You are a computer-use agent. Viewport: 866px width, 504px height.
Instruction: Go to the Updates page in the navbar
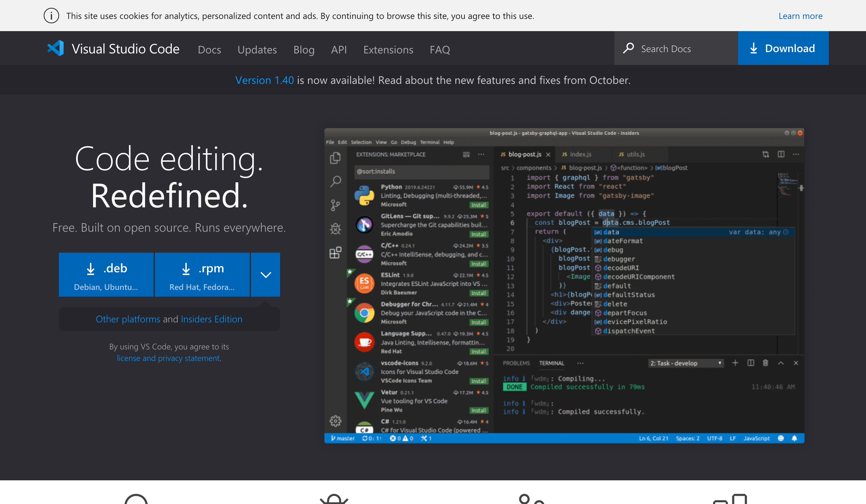tap(257, 49)
